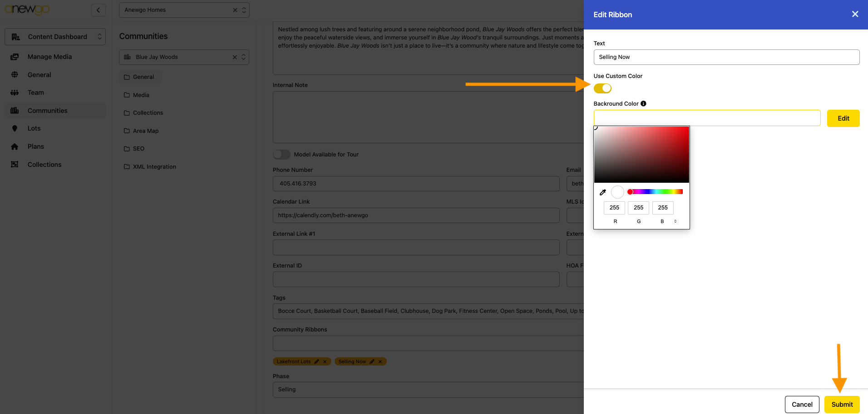This screenshot has height=414, width=868.
Task: Remove the Selling Now ribbon tag
Action: click(x=380, y=362)
